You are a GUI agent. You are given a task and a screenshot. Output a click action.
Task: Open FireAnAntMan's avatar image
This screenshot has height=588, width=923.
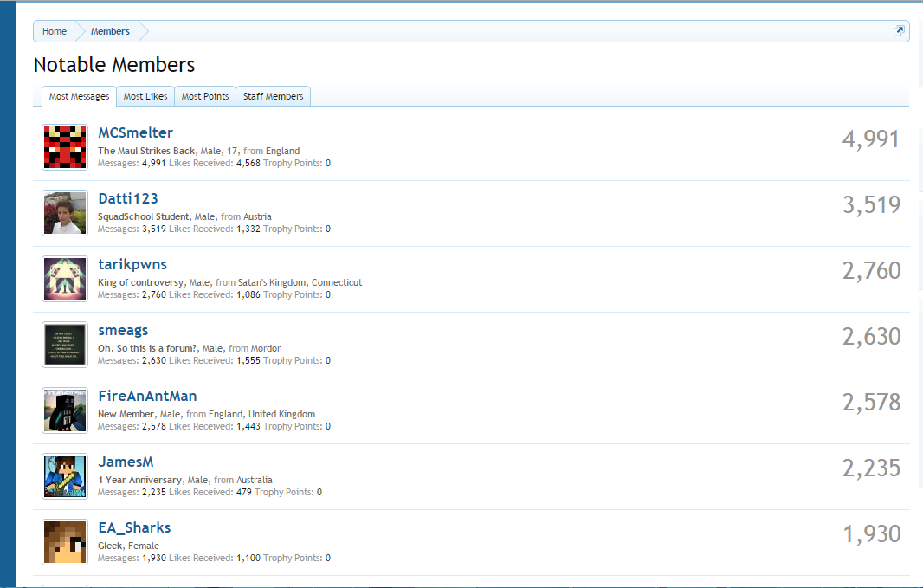(65, 410)
